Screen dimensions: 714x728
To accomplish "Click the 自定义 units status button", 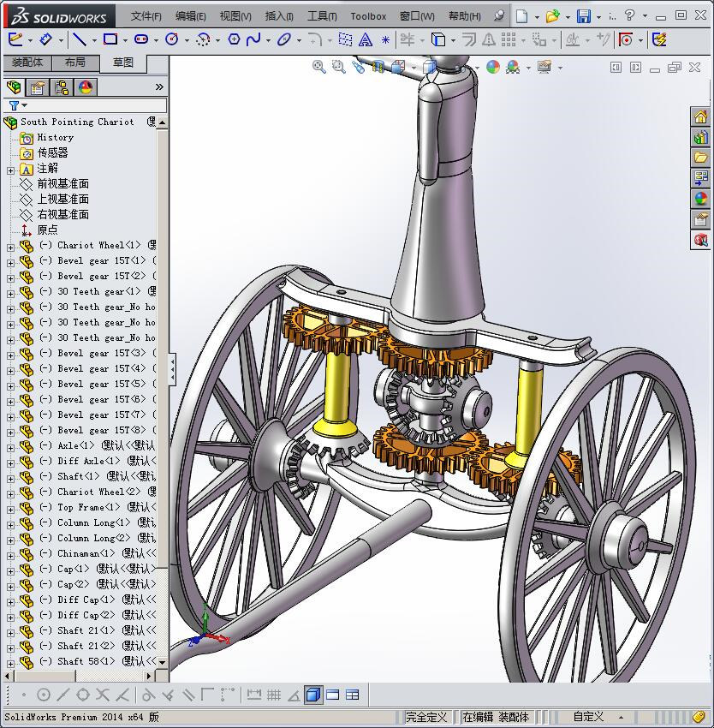I will pos(588,717).
